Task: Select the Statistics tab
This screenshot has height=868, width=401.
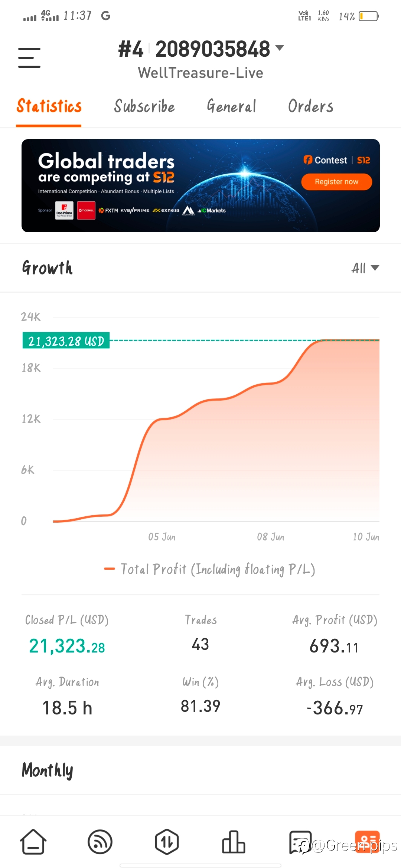Action: pos(49,106)
